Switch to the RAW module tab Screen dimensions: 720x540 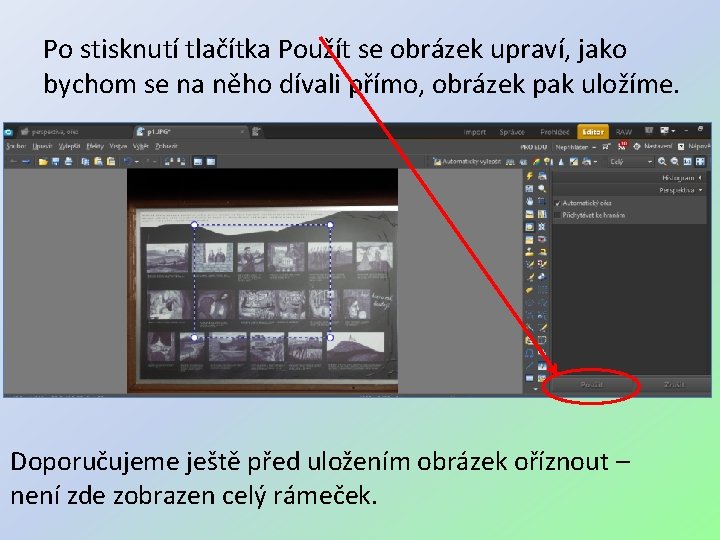point(624,132)
